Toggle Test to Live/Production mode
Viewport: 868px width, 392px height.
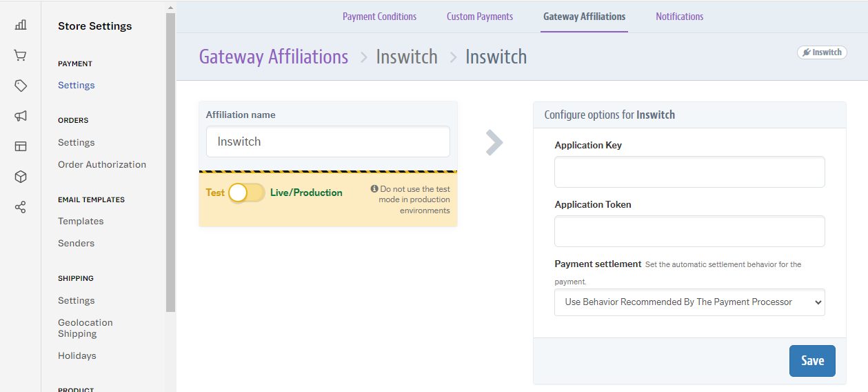247,193
